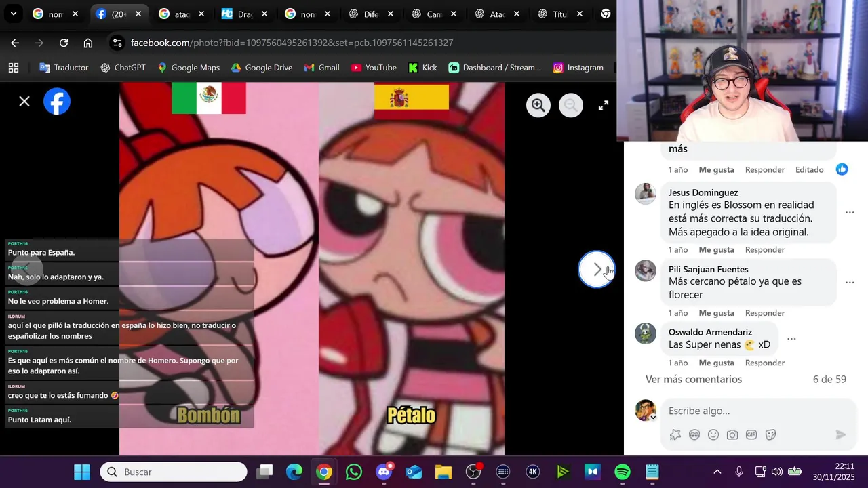This screenshot has height=488, width=868.
Task: Open the Instagram bookmark
Action: coord(578,68)
